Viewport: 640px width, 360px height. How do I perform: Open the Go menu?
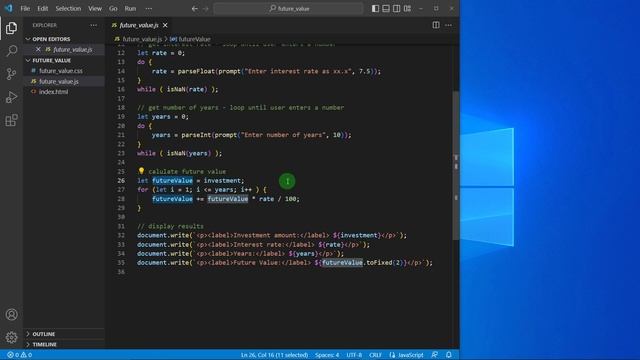tap(113, 9)
